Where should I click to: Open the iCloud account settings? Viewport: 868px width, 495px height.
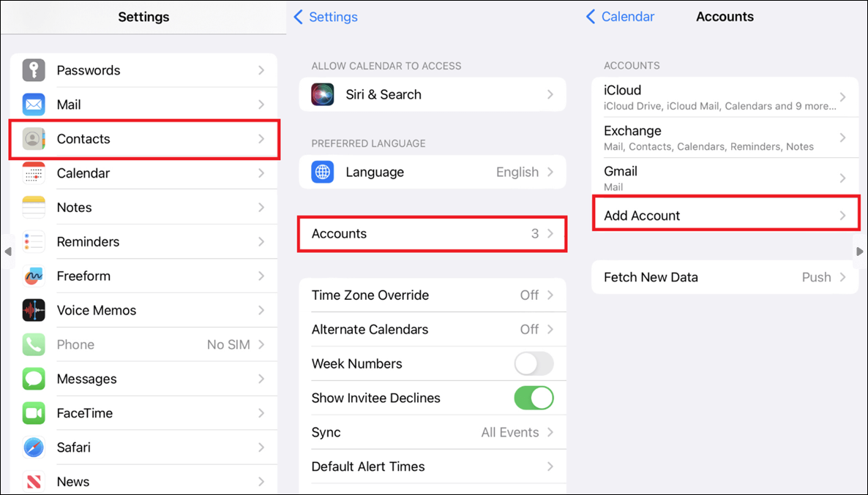(725, 97)
